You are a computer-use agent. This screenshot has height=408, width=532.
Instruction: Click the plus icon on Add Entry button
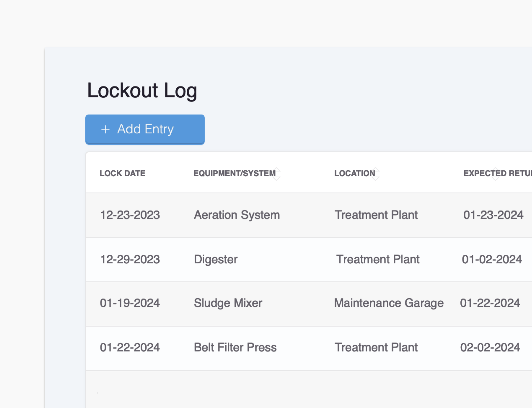click(x=106, y=129)
